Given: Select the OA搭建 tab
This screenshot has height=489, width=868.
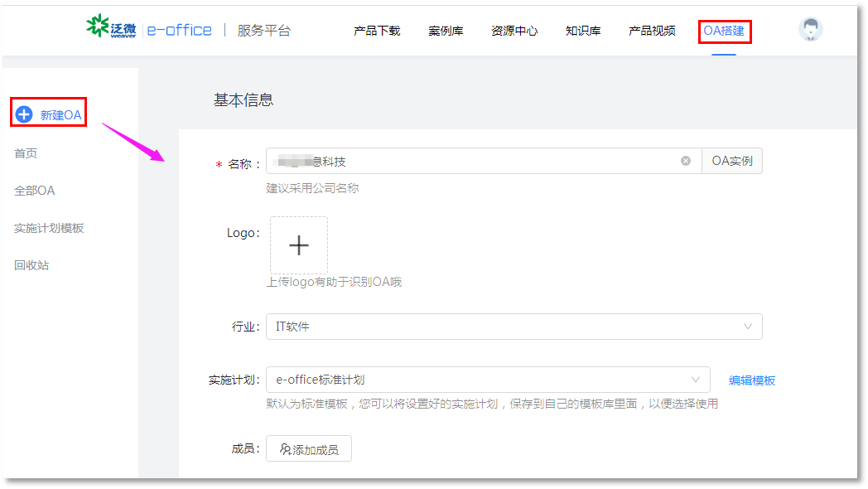Looking at the screenshot, I should click(724, 31).
